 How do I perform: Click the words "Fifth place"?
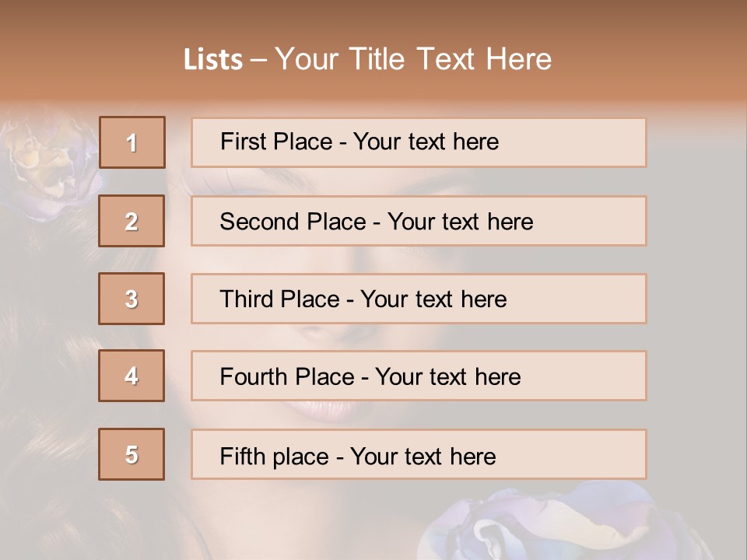274,456
